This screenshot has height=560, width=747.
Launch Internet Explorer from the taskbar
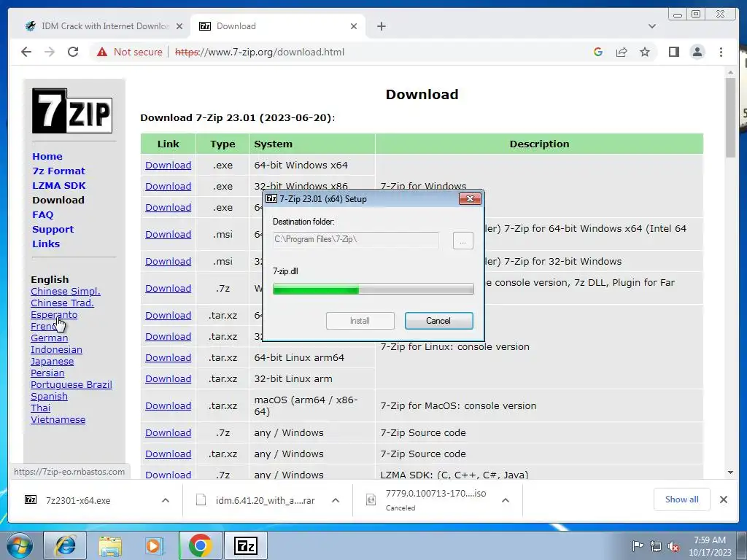(65, 545)
